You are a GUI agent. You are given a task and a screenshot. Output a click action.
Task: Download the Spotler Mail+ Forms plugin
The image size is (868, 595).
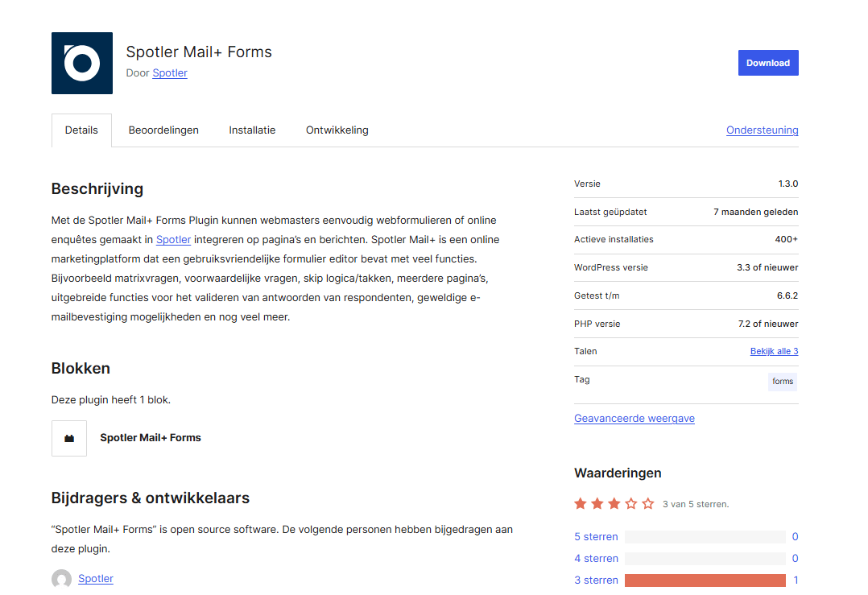pyautogui.click(x=768, y=63)
